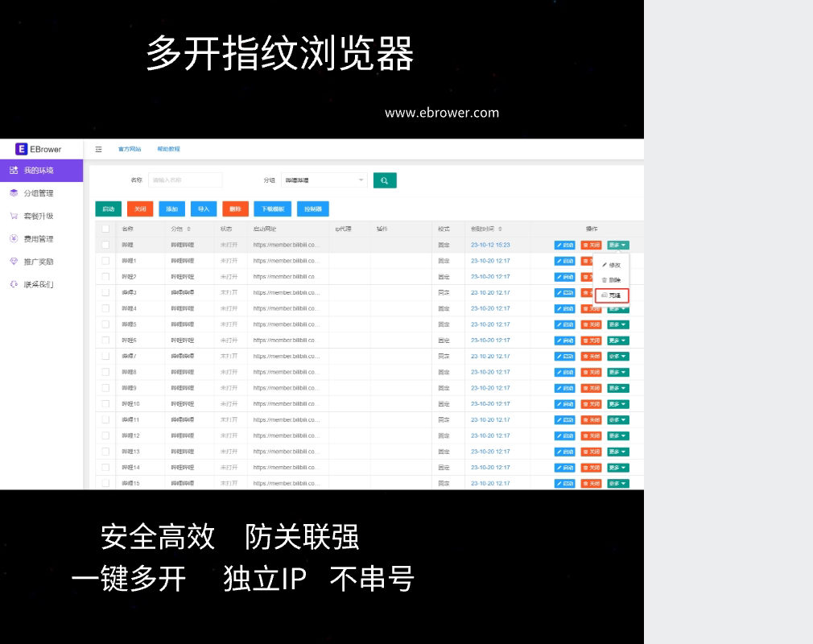The image size is (813, 644).
Task: Tick the checkbox for row 哔哩6
Action: 105,341
